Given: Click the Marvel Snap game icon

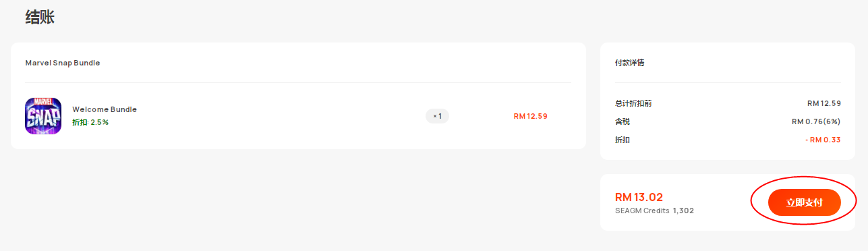Looking at the screenshot, I should (43, 116).
